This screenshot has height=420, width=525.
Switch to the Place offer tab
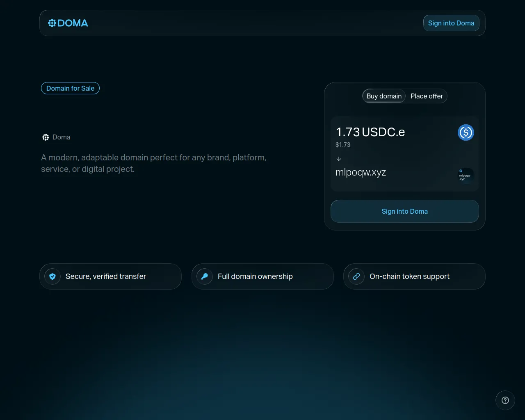coord(427,96)
